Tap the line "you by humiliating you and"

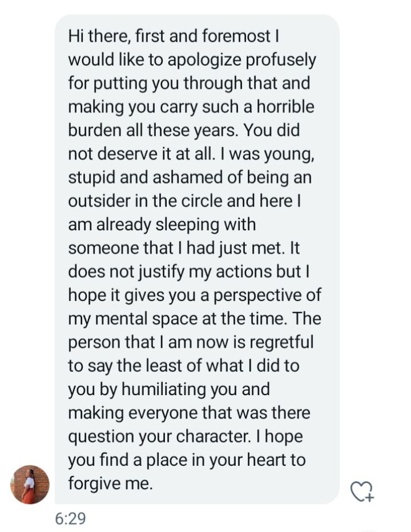click(168, 389)
